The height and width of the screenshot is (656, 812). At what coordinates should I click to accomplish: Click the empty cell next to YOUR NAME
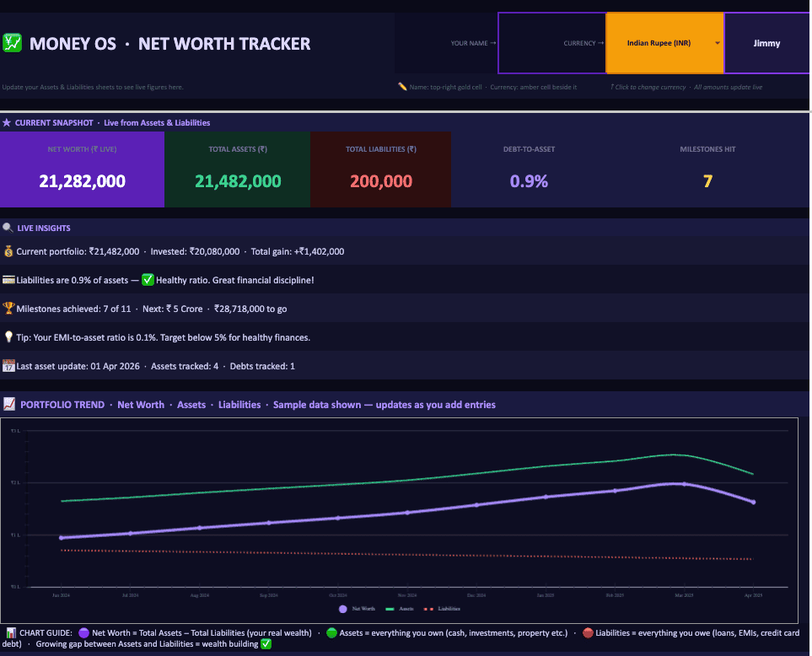(552, 43)
